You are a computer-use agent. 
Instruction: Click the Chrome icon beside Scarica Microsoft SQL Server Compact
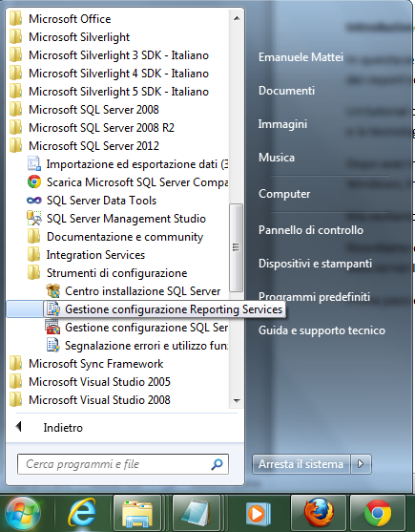click(x=34, y=181)
